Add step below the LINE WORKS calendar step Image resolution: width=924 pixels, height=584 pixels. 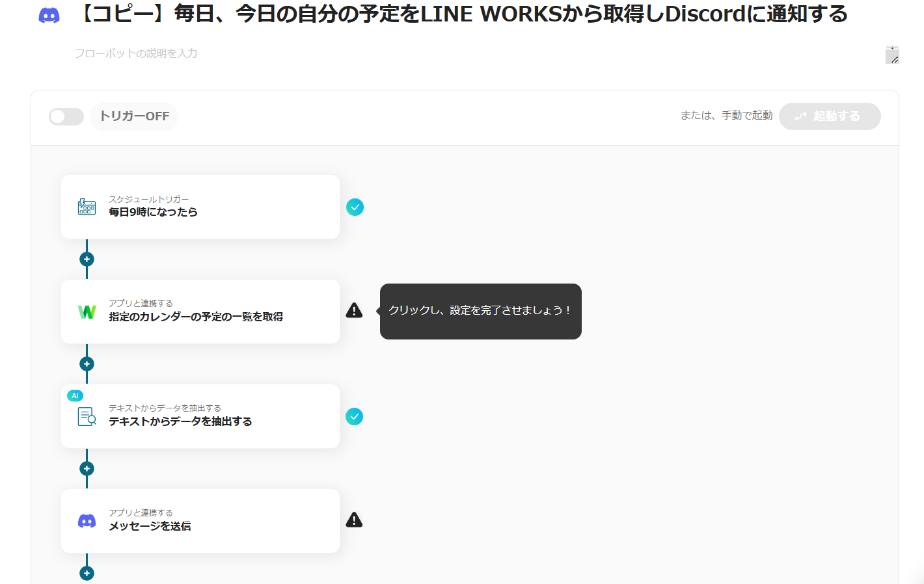pyautogui.click(x=87, y=364)
